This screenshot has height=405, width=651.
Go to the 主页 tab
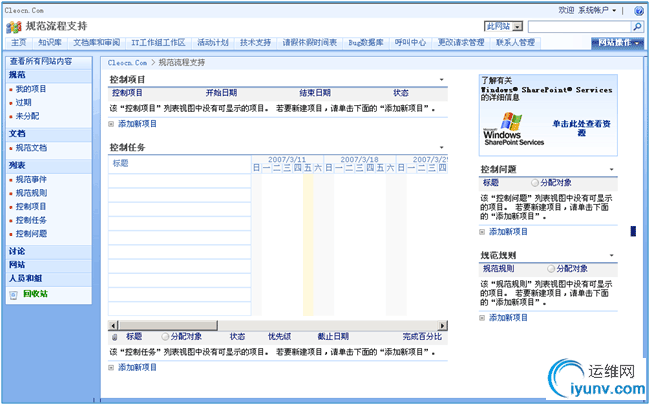tap(19, 43)
